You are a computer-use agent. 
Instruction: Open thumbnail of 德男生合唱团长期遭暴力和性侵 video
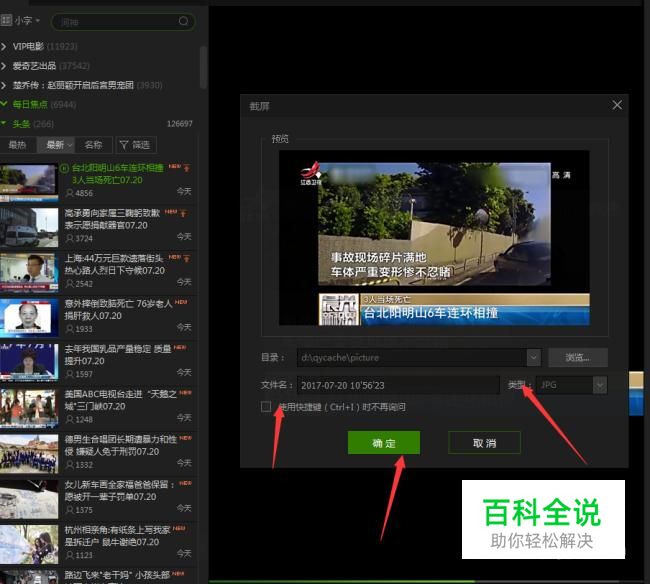point(29,454)
